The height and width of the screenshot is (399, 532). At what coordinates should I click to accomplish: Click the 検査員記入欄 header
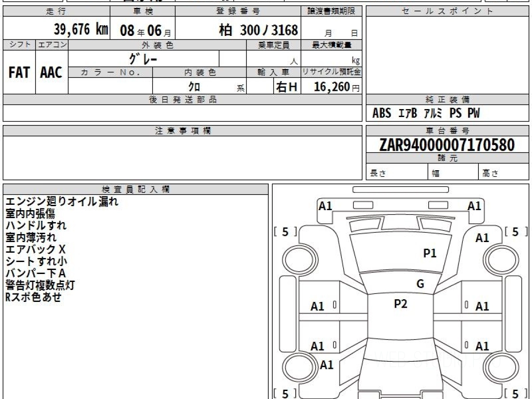[x=136, y=189]
